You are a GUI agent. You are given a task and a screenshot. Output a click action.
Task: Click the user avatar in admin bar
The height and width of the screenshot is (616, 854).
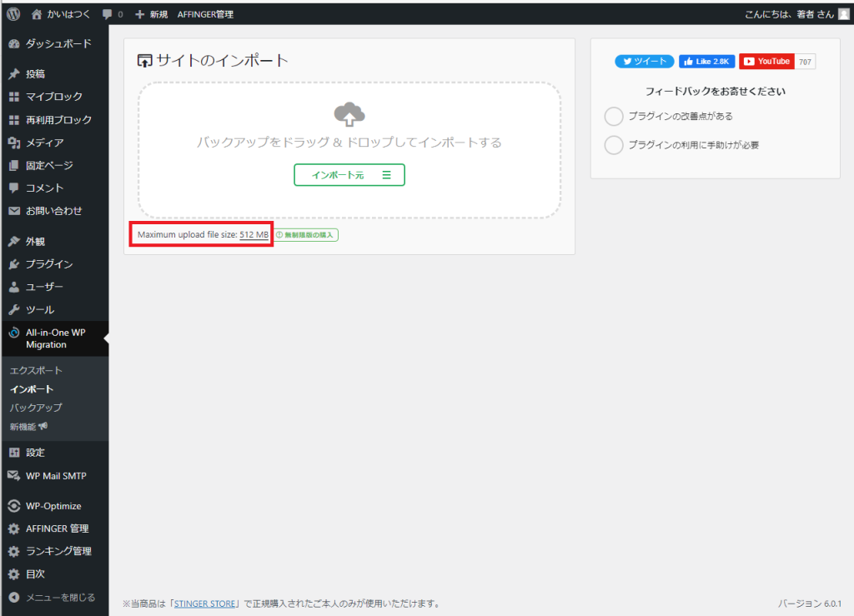pyautogui.click(x=844, y=14)
